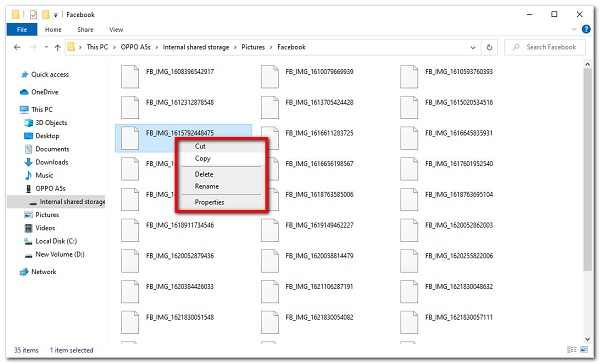Select OneDrive in navigation pane

point(39,92)
